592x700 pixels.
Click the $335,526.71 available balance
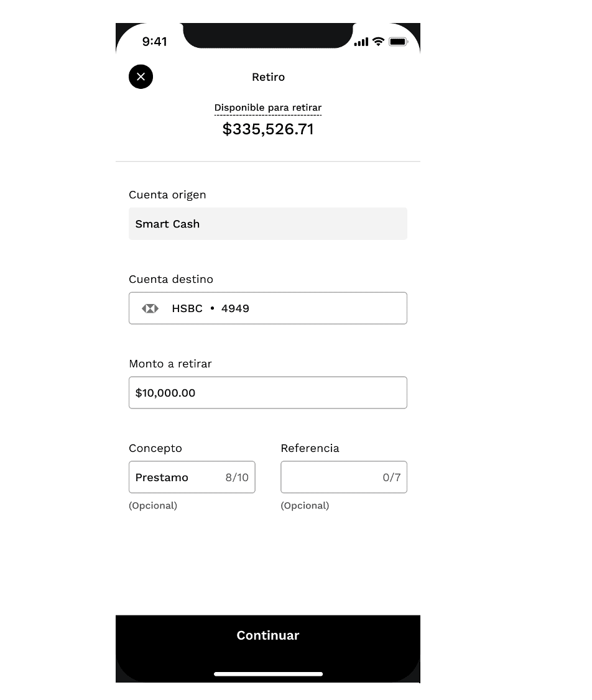[268, 129]
